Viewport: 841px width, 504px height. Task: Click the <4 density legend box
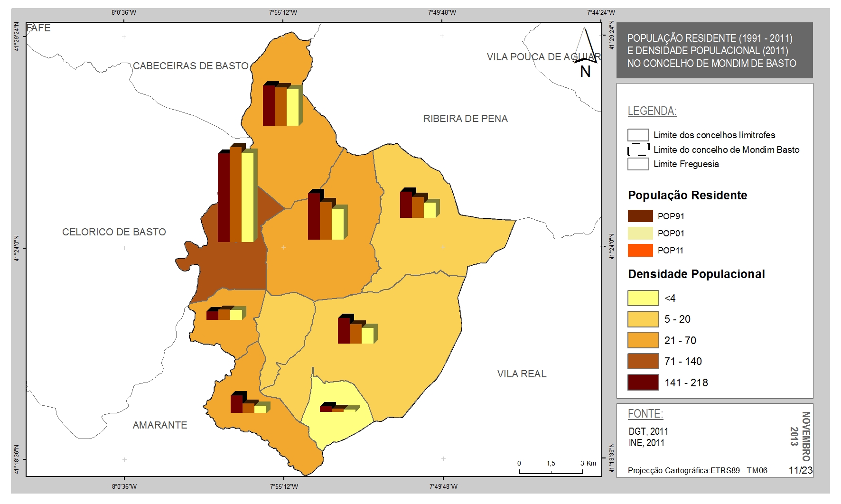pyautogui.click(x=643, y=298)
